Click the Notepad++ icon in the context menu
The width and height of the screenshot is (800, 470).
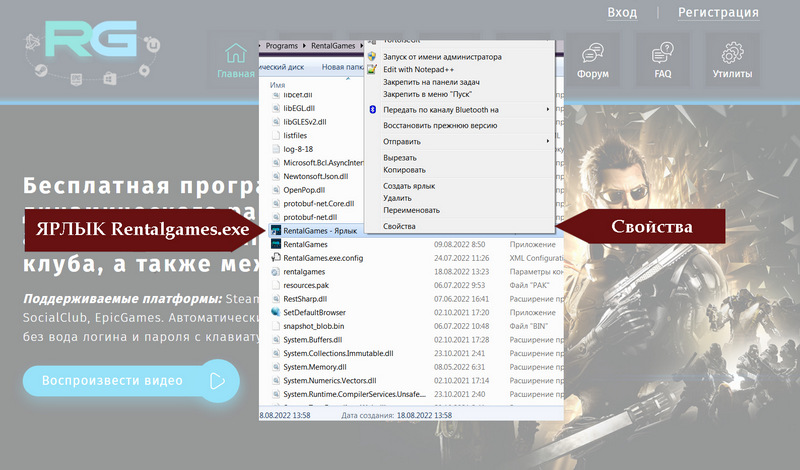coord(372,69)
